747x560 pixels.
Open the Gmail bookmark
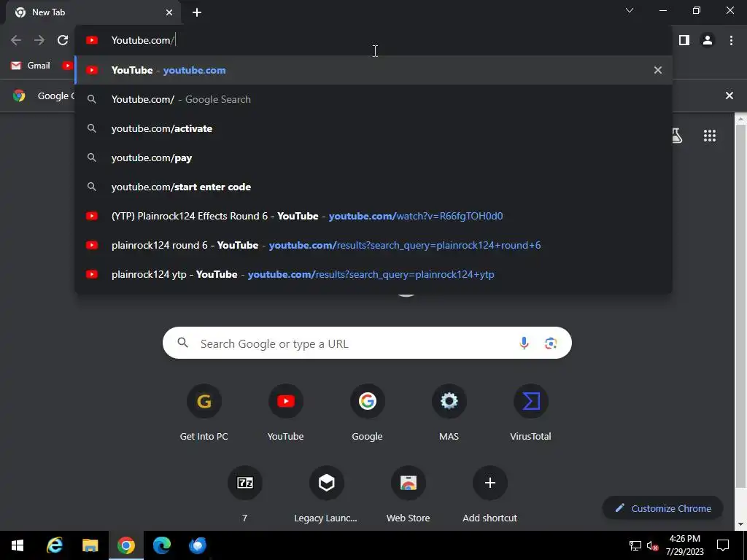click(x=31, y=66)
